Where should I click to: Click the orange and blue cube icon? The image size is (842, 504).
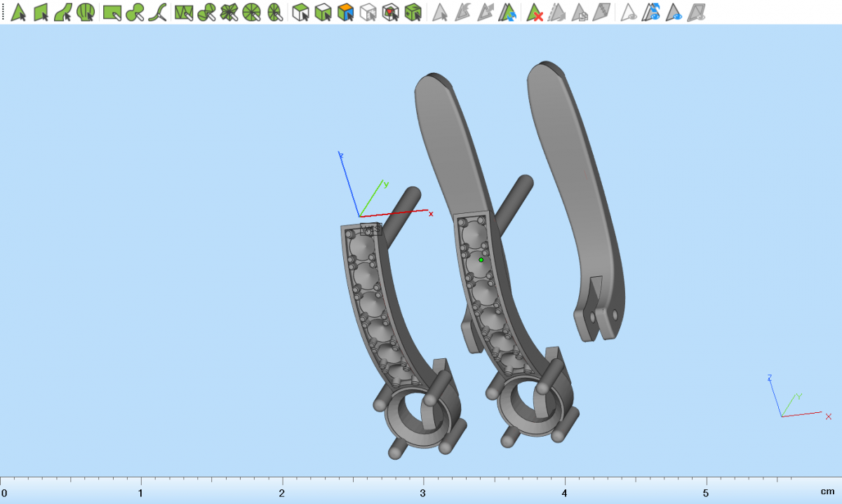coord(345,12)
